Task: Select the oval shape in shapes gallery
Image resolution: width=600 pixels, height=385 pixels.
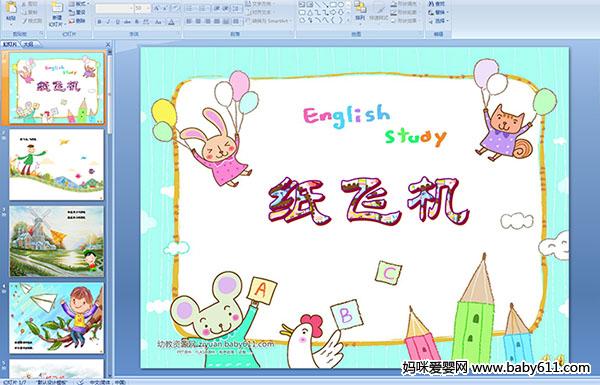Action: tap(341, 5)
